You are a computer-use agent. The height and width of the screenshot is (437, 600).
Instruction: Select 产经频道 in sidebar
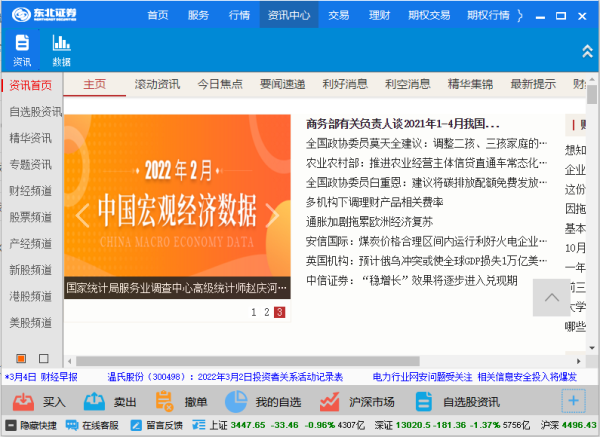(31, 244)
